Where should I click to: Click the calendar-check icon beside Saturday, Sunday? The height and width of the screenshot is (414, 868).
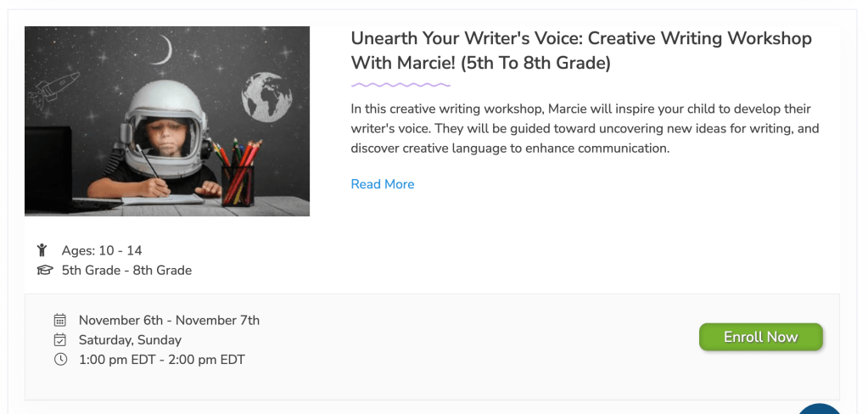60,340
